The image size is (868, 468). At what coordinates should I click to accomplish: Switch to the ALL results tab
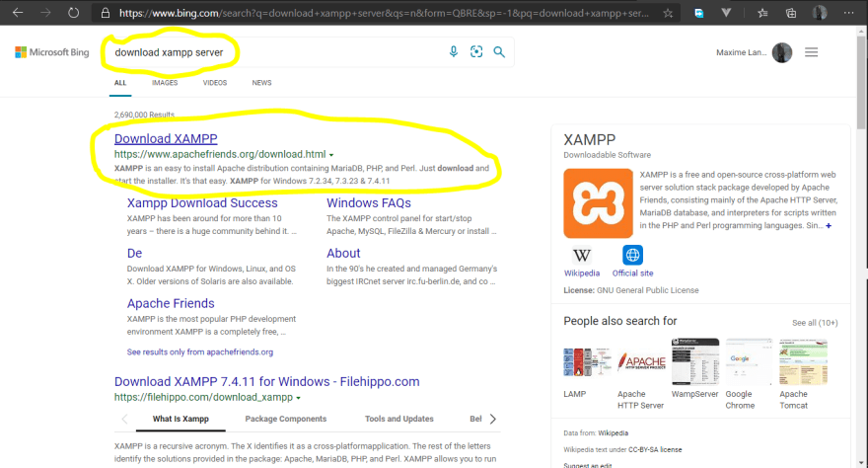point(120,83)
